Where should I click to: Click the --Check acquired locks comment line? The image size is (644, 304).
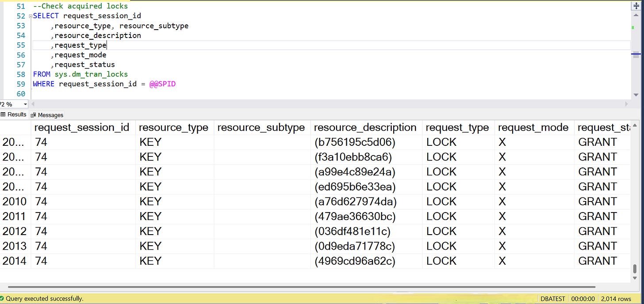tap(80, 6)
